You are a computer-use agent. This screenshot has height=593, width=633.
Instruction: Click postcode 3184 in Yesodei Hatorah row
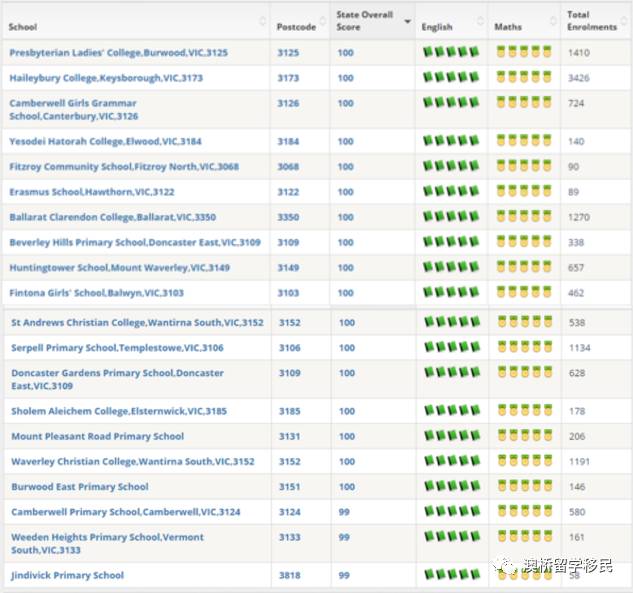[x=288, y=142]
